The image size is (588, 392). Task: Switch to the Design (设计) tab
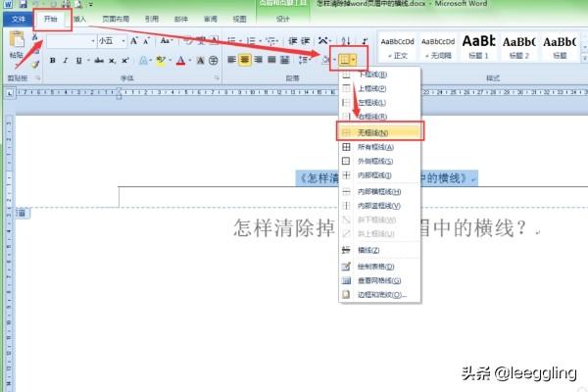click(x=283, y=19)
